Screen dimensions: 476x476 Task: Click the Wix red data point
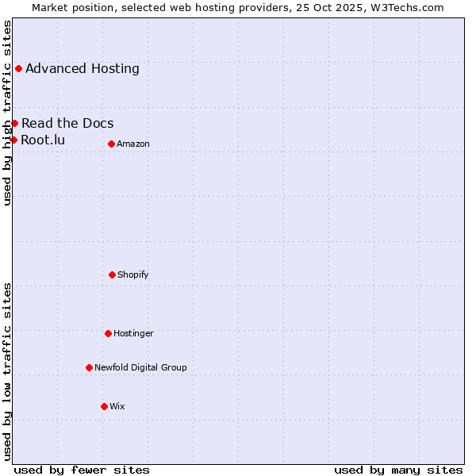point(104,406)
